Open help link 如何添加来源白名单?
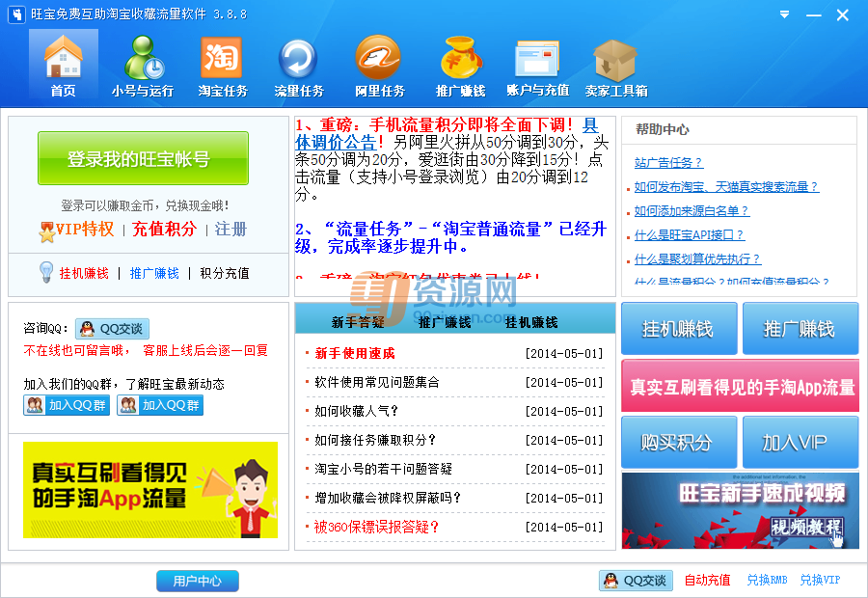 tap(692, 211)
